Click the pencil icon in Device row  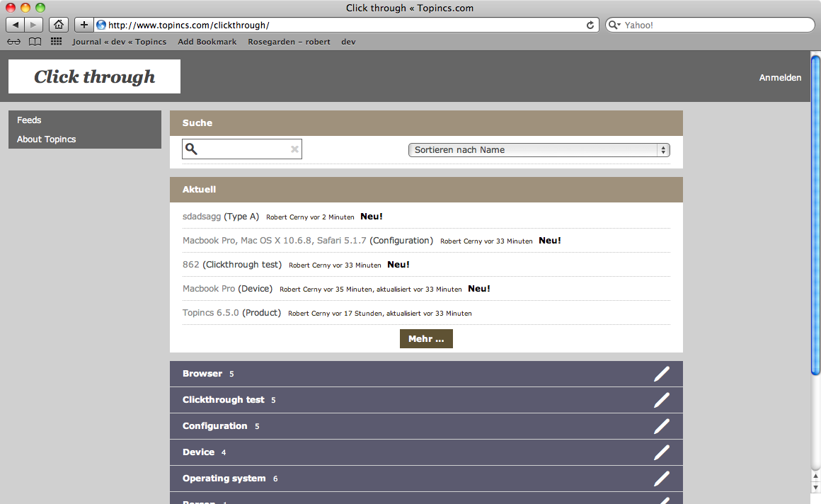[x=661, y=452]
